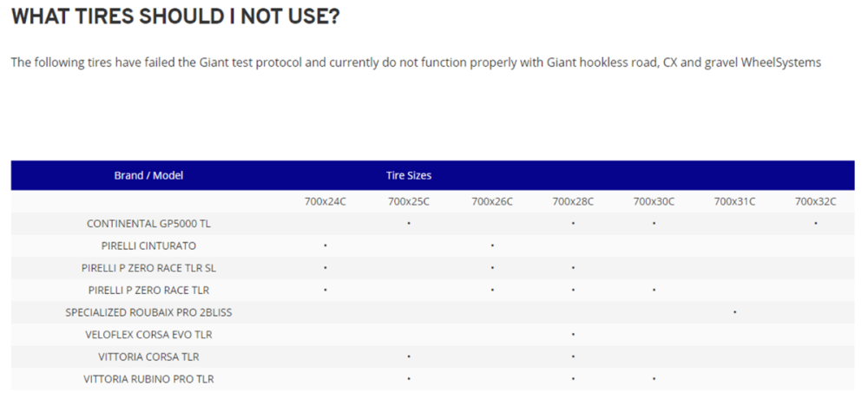Click the Specialized Roubaix Pro 2Bliss 700x31C dot
Viewport: 868px width, 399px height.
pyautogui.click(x=734, y=312)
